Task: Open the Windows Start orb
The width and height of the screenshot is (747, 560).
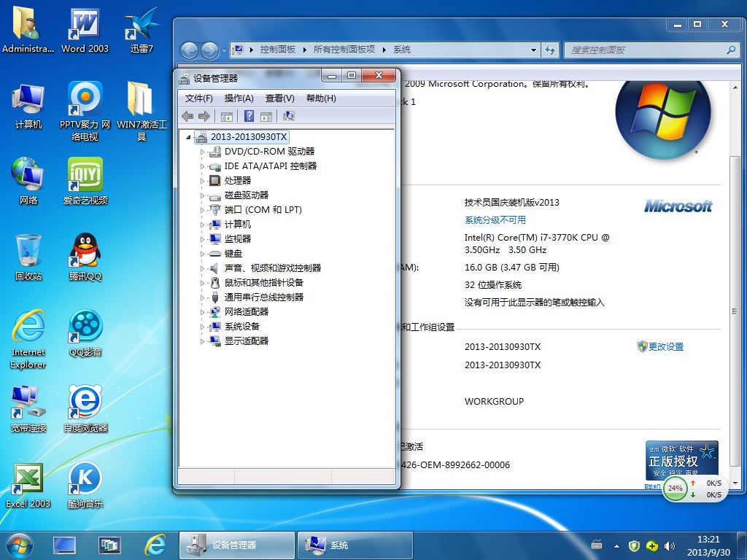Action: [20, 545]
